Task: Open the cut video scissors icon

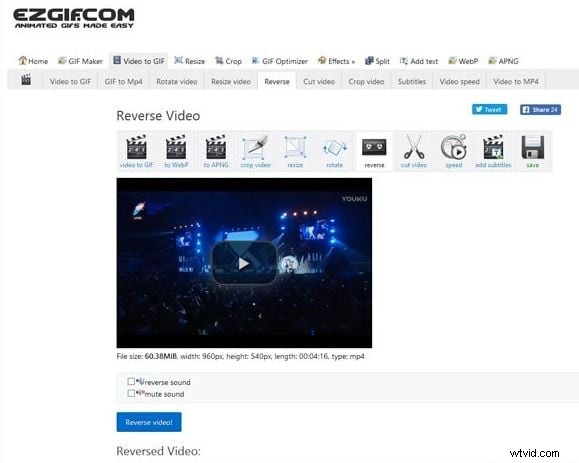Action: click(414, 151)
